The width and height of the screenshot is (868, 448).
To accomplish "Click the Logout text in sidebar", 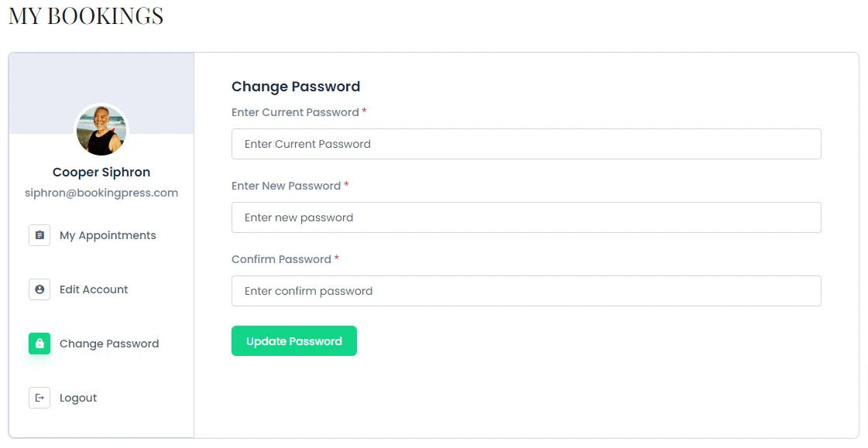I will click(x=78, y=398).
